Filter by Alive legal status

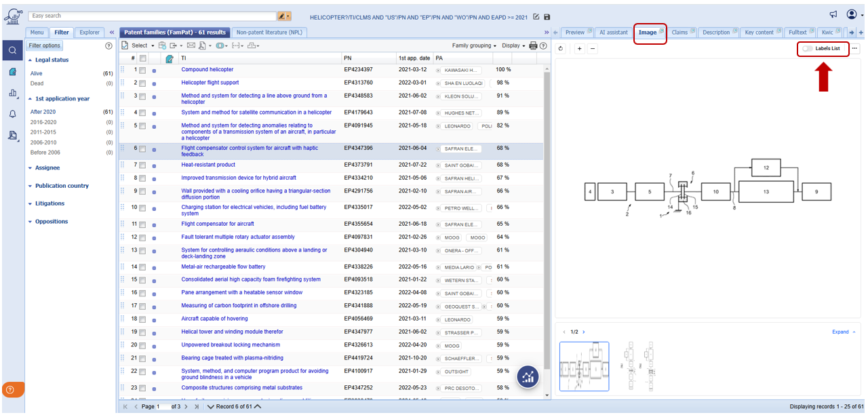pyautogui.click(x=36, y=73)
